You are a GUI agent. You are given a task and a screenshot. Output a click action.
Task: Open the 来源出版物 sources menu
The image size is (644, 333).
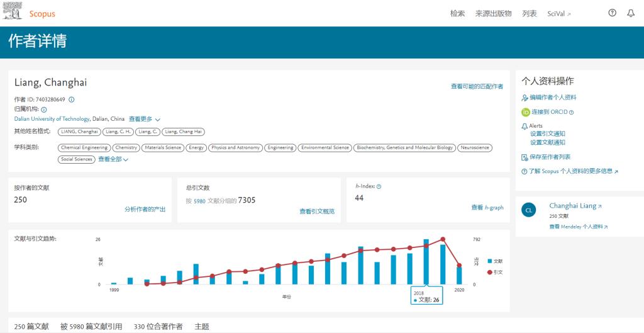(493, 13)
